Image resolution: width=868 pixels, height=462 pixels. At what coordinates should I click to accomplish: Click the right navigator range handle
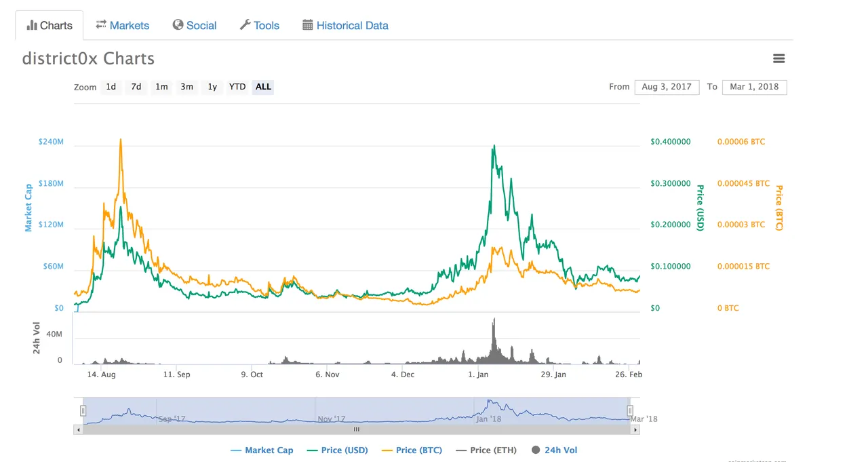coord(630,410)
